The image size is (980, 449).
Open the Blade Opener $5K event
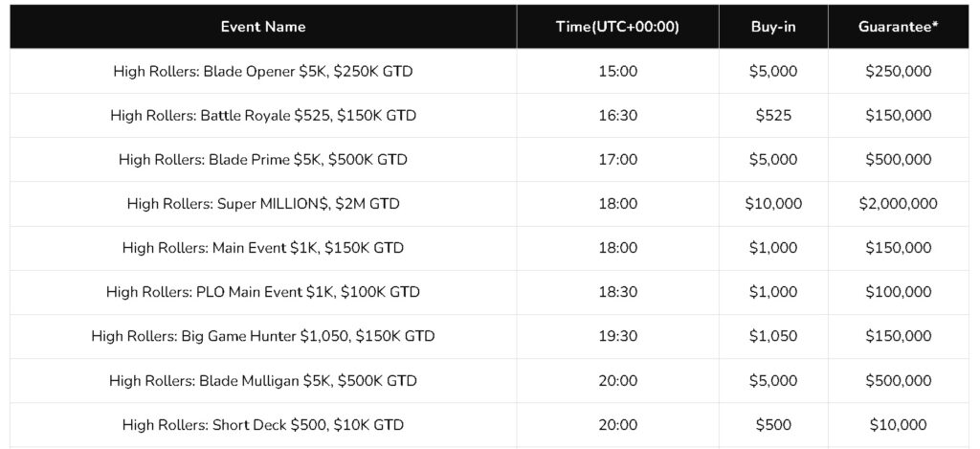263,71
